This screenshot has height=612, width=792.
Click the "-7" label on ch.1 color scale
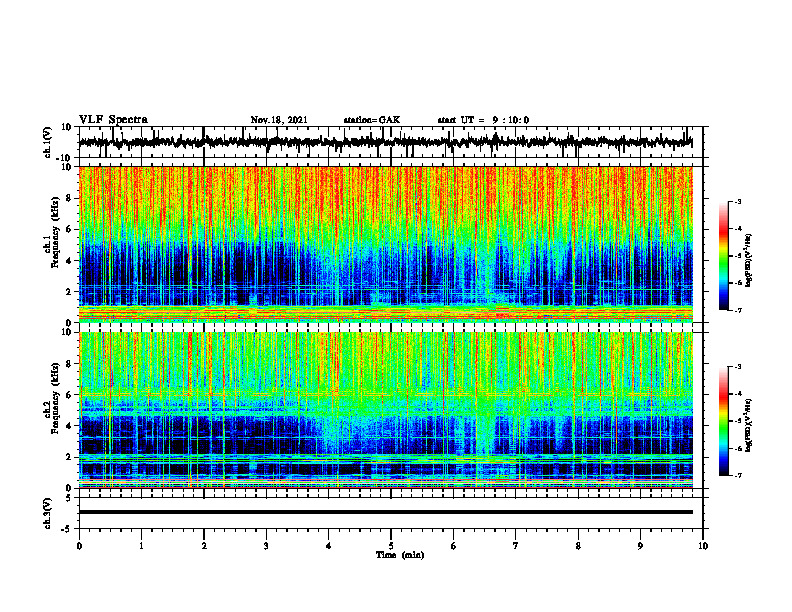coord(738,310)
